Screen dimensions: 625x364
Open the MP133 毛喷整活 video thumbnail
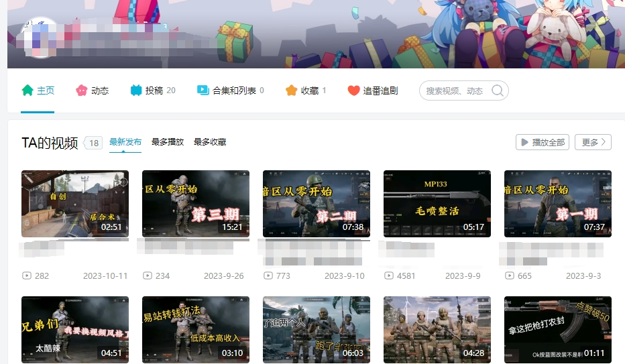click(437, 204)
